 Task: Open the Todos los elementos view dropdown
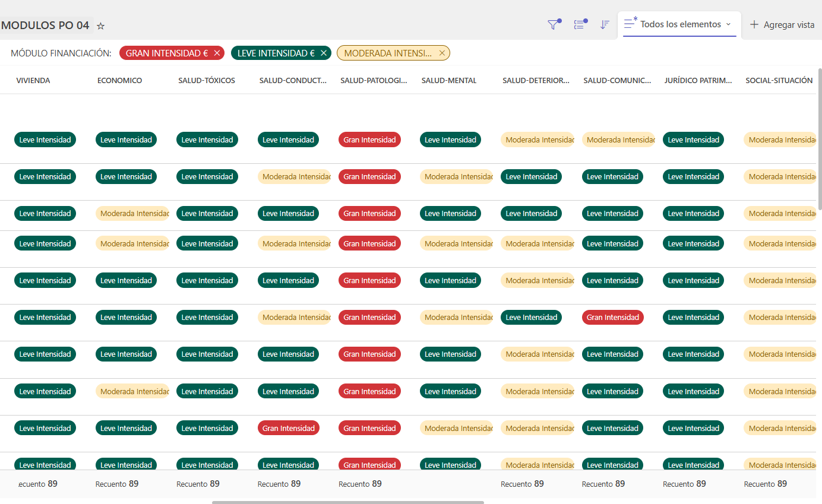(728, 24)
